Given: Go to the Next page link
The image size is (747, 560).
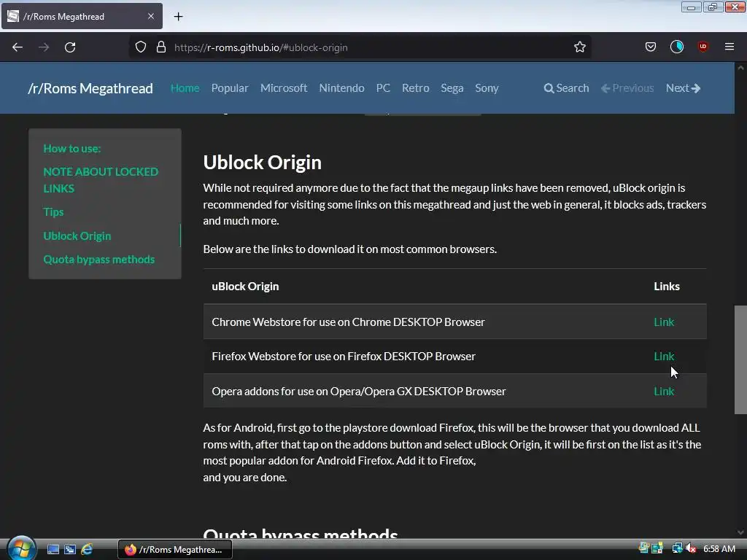Looking at the screenshot, I should pos(683,88).
